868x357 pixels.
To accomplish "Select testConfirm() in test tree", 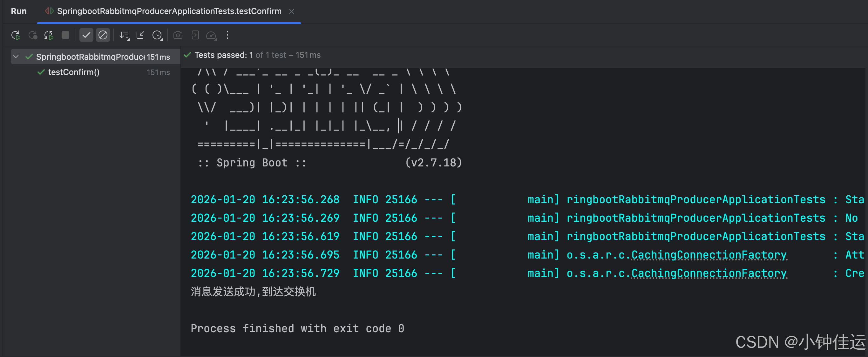I will pyautogui.click(x=74, y=72).
